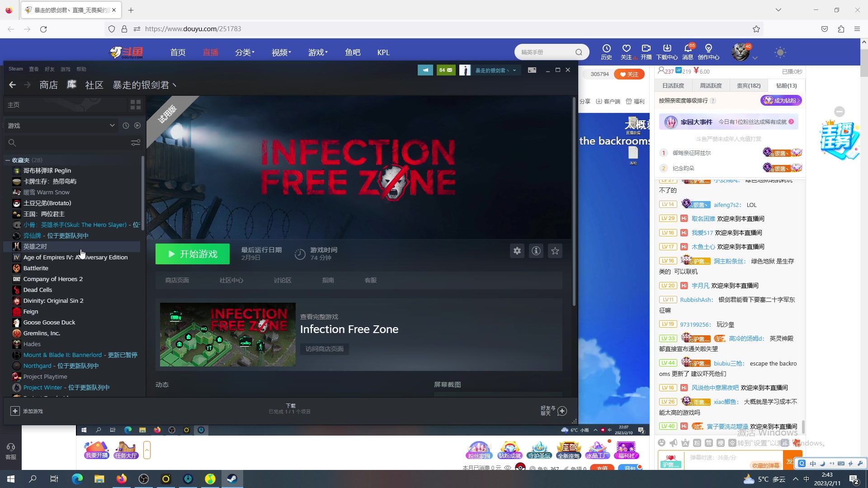Image resolution: width=868 pixels, height=488 pixels.
Task: Click library recent clock filter icon
Action: pyautogui.click(x=126, y=126)
